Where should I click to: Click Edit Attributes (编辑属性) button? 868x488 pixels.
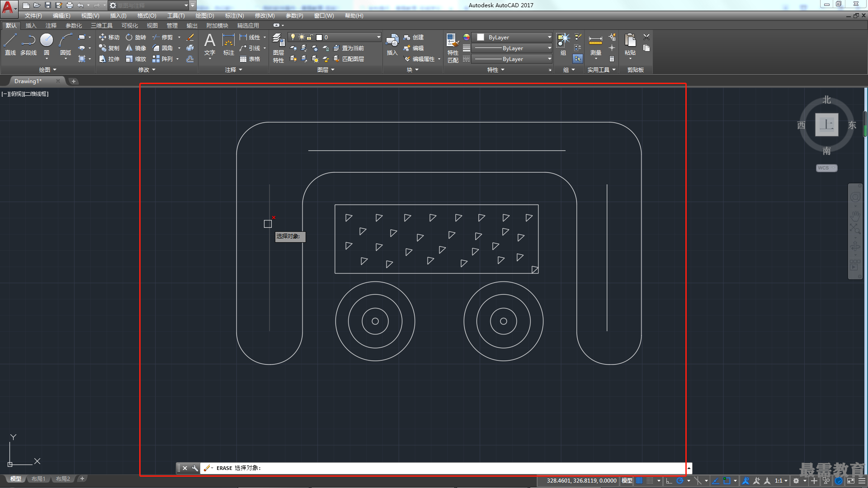click(x=420, y=59)
